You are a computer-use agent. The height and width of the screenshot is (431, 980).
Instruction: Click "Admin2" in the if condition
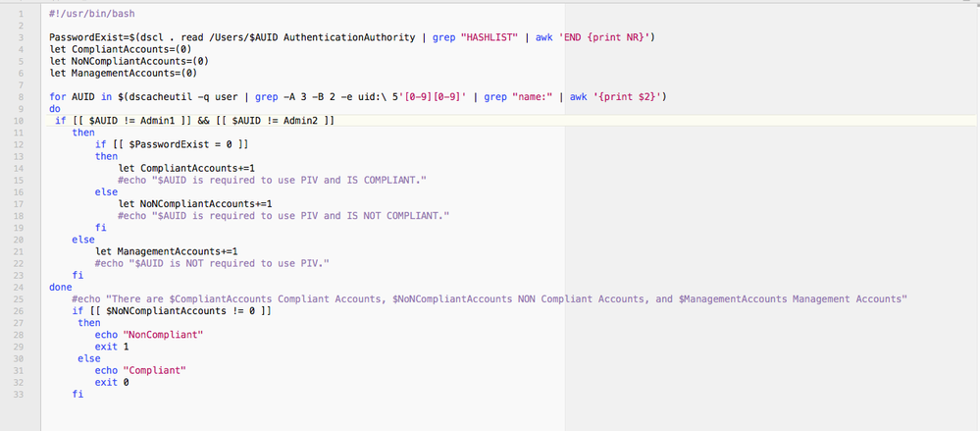click(x=301, y=120)
